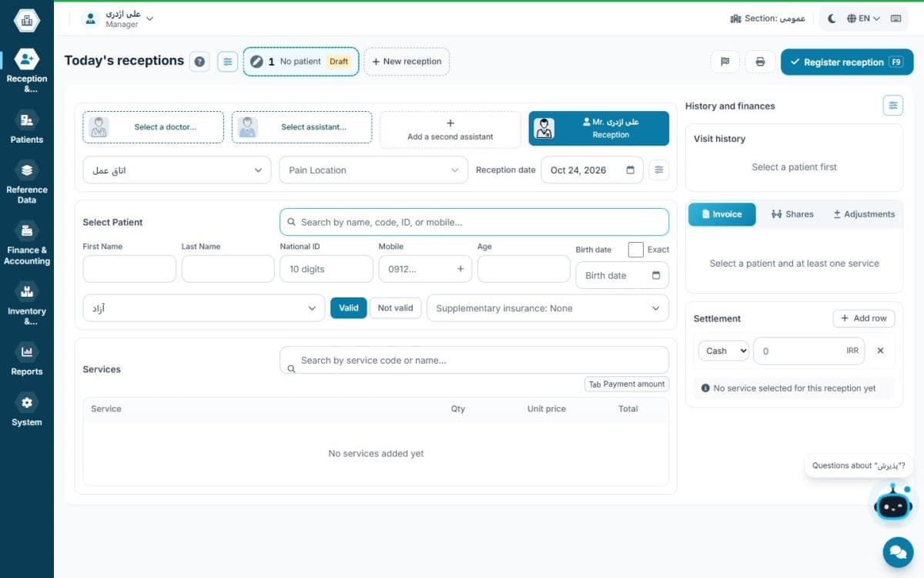The image size is (924, 578).
Task: Open help for Today's receptions
Action: (200, 62)
